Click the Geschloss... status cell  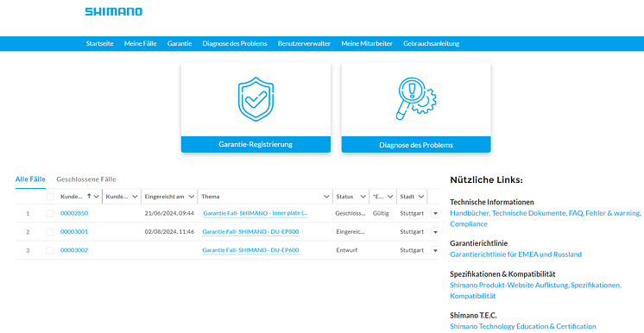(x=350, y=213)
